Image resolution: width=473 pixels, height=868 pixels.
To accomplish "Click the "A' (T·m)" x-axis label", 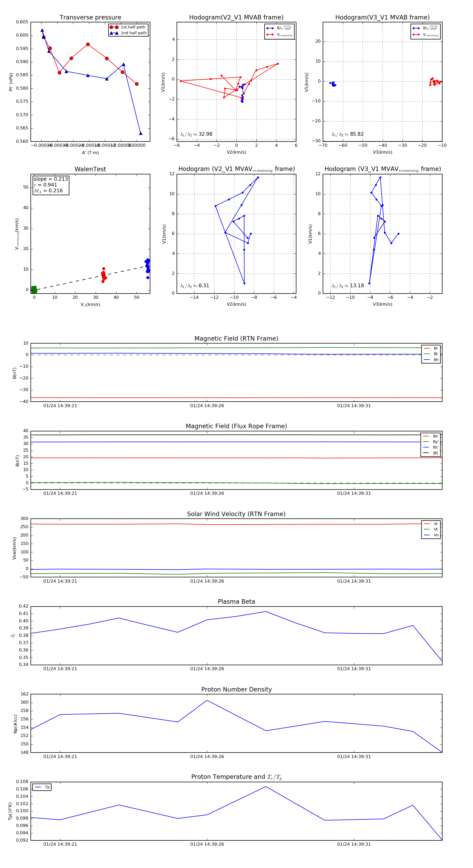I will (90, 153).
